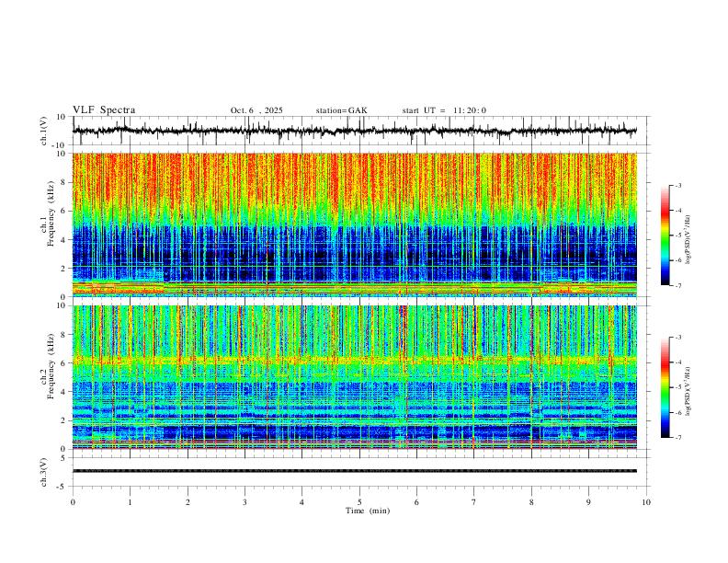Click the '-3' label on ch.1 color bar
This screenshot has height=563, width=728.
point(677,185)
